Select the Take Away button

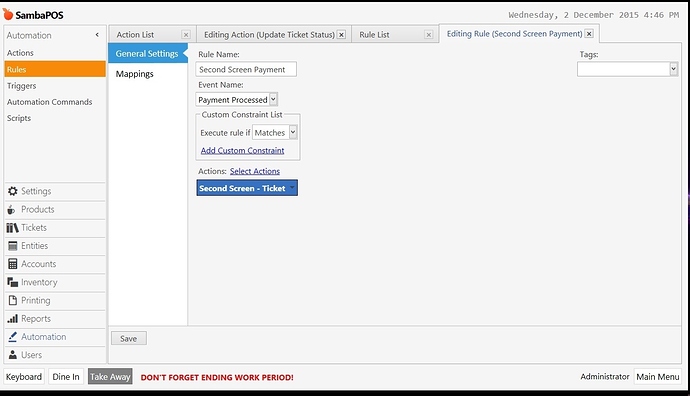click(110, 377)
